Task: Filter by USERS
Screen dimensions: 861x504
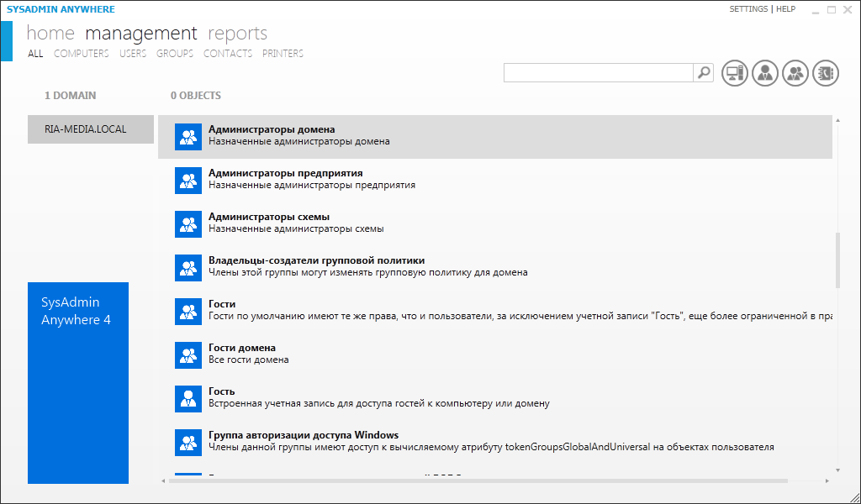Action: (x=133, y=53)
